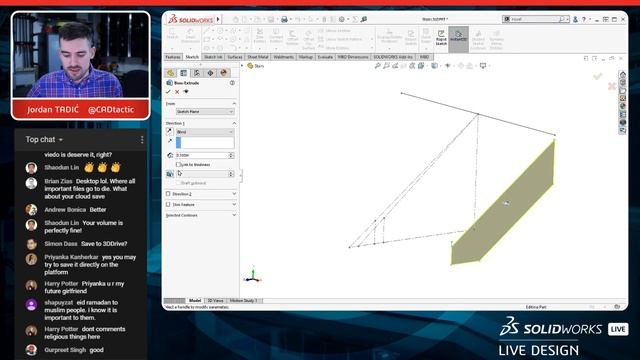Click the PropertyManager panel collapse handle
Image resolution: width=640 pixels, height=360 pixels.
[x=241, y=176]
